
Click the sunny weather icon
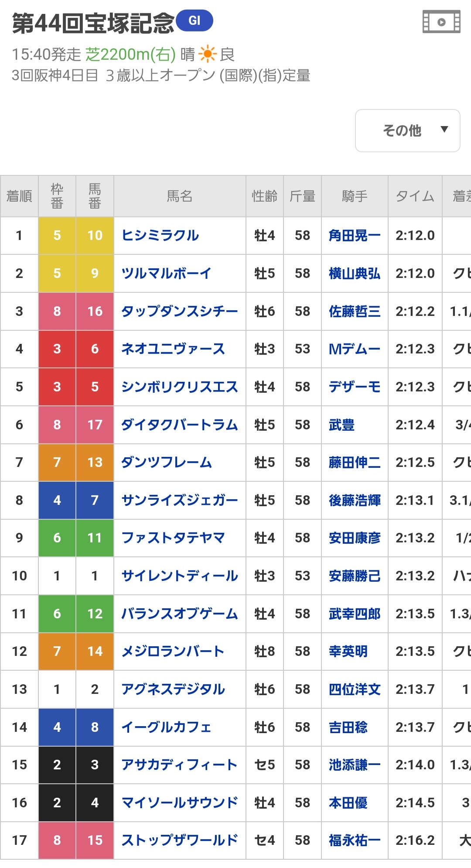(x=207, y=55)
